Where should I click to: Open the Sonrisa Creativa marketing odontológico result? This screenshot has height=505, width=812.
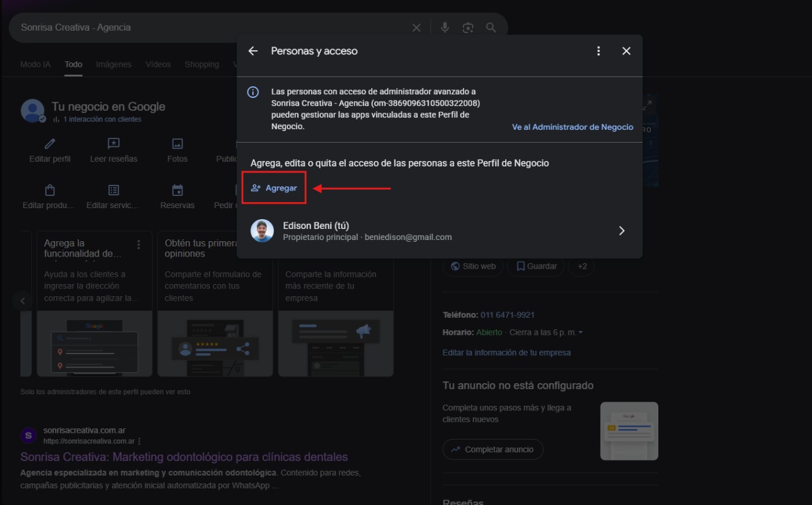184,457
